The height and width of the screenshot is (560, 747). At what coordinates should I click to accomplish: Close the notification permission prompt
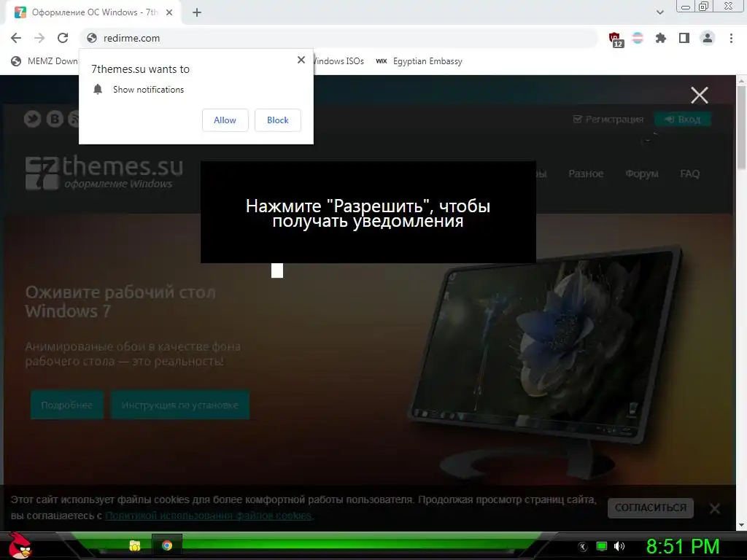301,60
